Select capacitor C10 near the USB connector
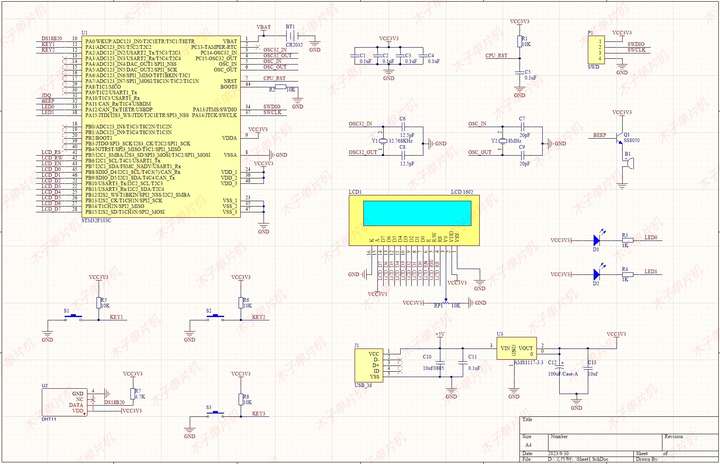720x464 pixels. coord(440,362)
